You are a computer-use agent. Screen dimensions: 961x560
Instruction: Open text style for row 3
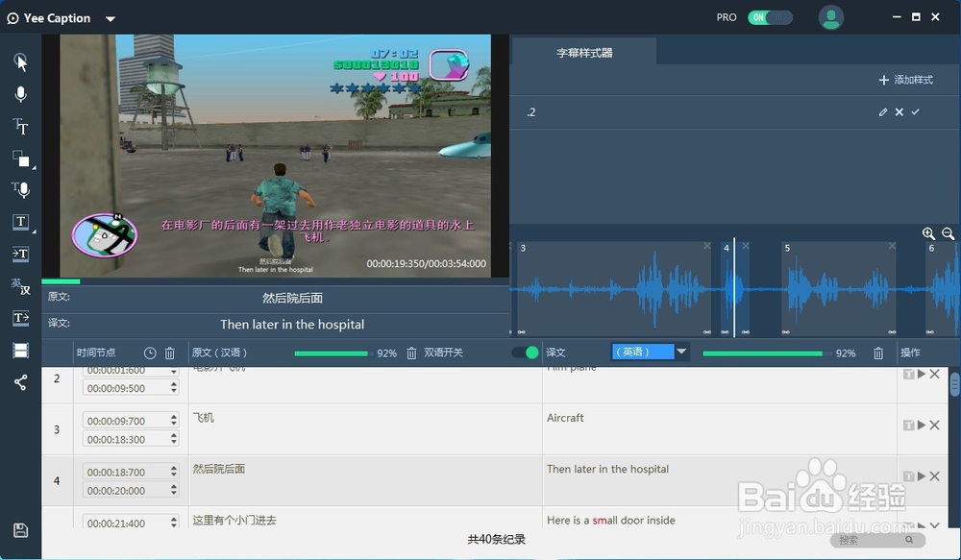[x=909, y=425]
